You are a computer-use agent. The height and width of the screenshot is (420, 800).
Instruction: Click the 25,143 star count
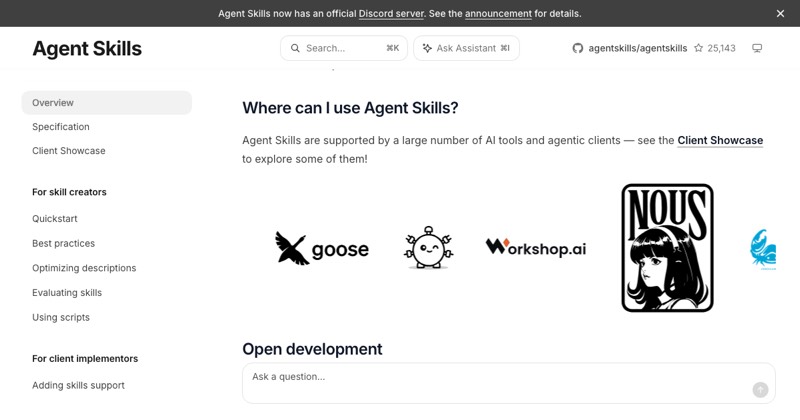pyautogui.click(x=721, y=48)
